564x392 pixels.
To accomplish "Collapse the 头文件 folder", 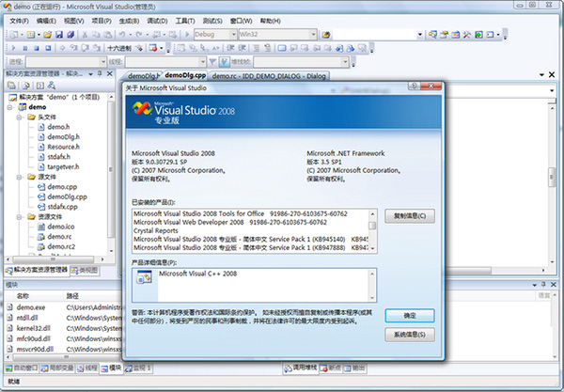I will (x=20, y=117).
